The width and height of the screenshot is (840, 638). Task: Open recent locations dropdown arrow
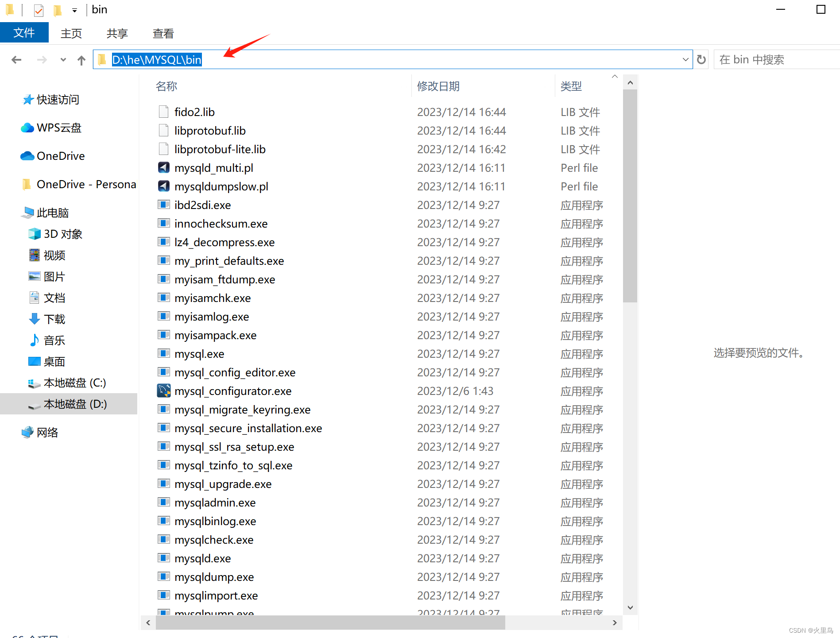coord(63,60)
